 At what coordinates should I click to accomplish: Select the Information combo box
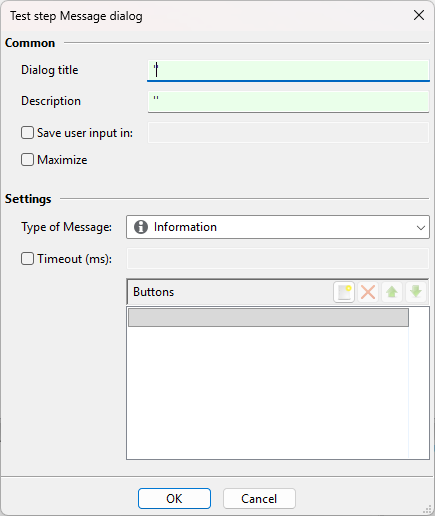pyautogui.click(x=278, y=227)
